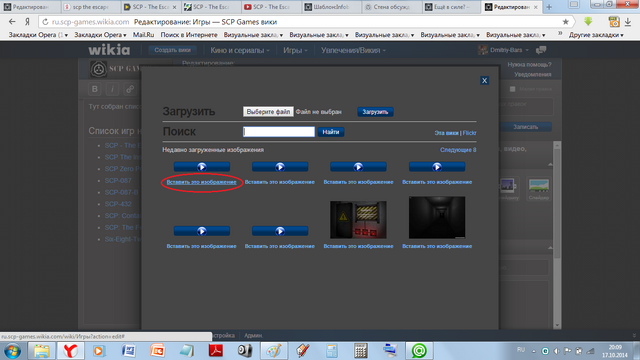Launch the calculator from the taskbar
The height and width of the screenshot is (360, 640).
(x=360, y=351)
